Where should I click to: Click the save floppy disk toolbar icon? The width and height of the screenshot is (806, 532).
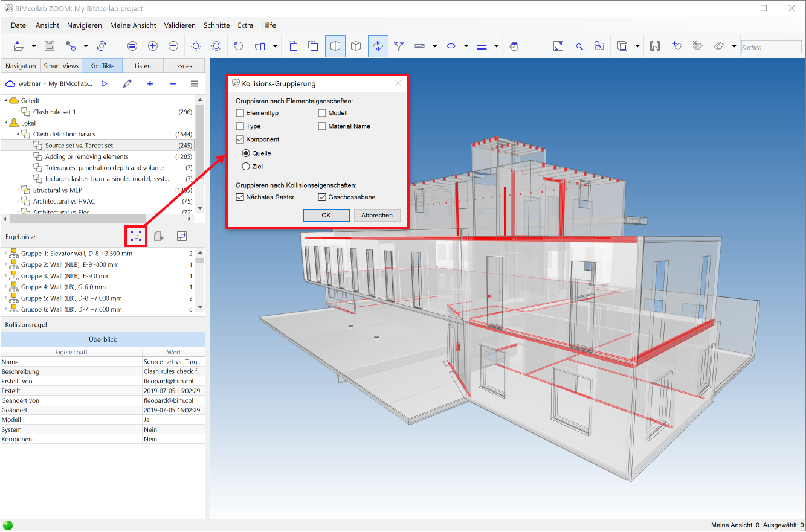[50, 46]
